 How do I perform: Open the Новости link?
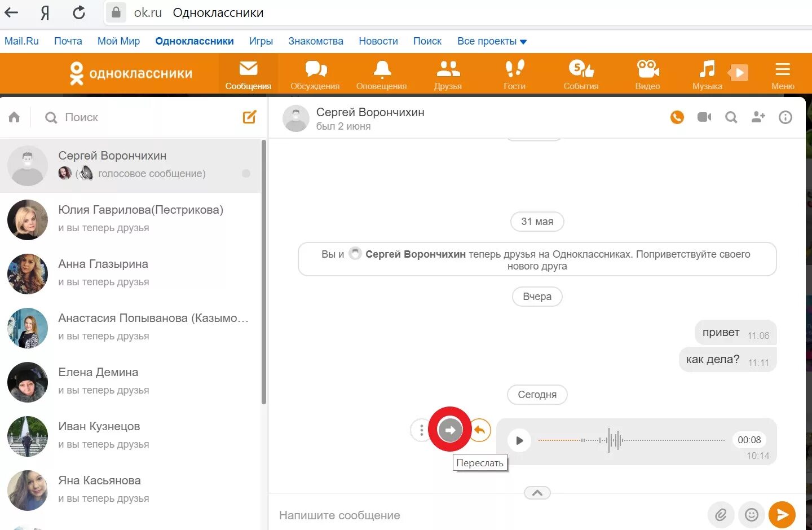click(378, 41)
